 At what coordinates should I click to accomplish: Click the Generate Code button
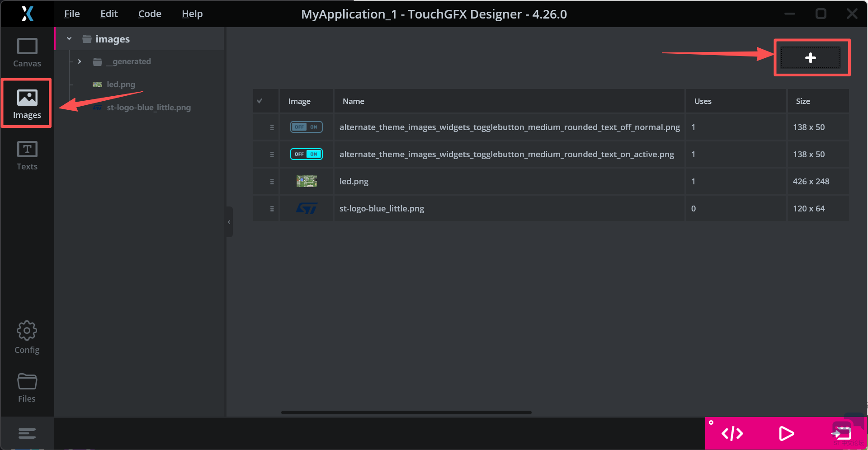coord(732,434)
